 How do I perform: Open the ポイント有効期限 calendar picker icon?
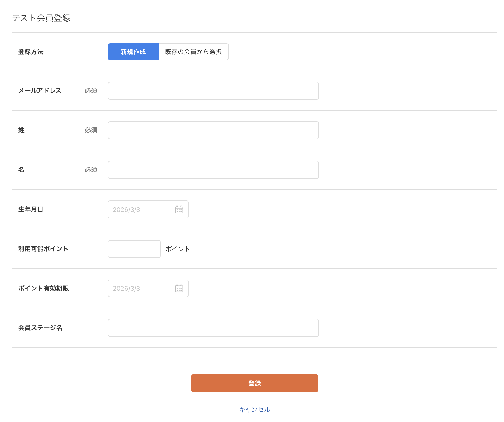(179, 289)
